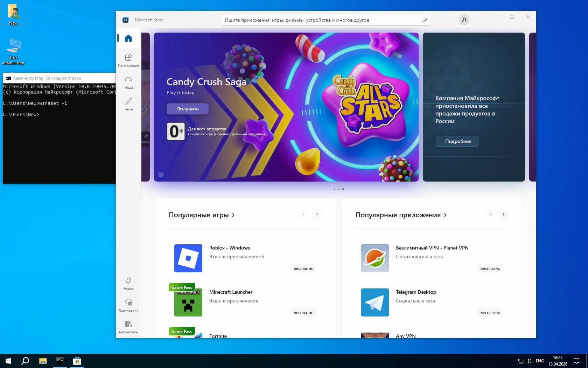Open the Telegram Desktop app thumbnail
588x368 pixels.
coord(374,302)
